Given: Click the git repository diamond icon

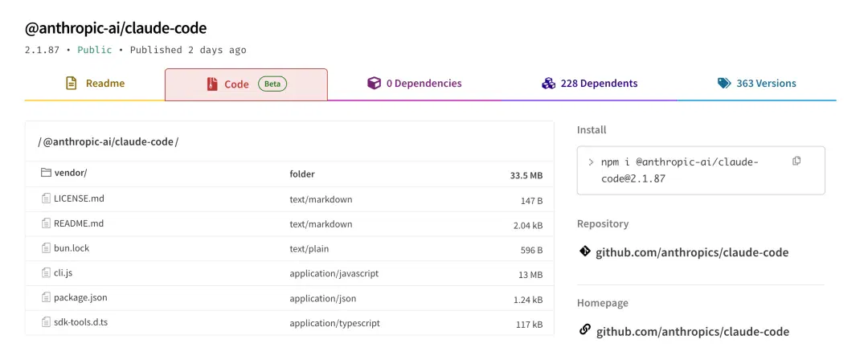Looking at the screenshot, I should (584, 252).
